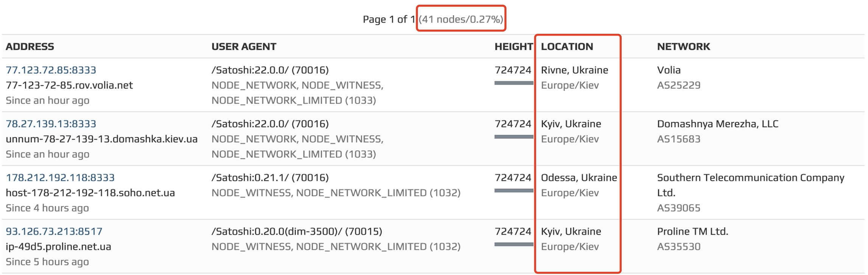Viewport: 868px width, 275px height.
Task: Click the "Page 1 of 1" pagination text
Action: tap(389, 19)
